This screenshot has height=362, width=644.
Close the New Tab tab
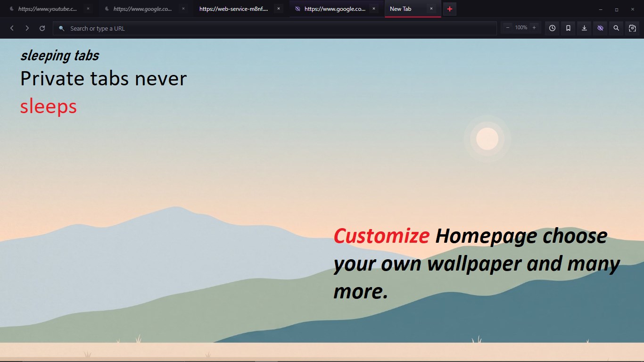[x=431, y=9]
